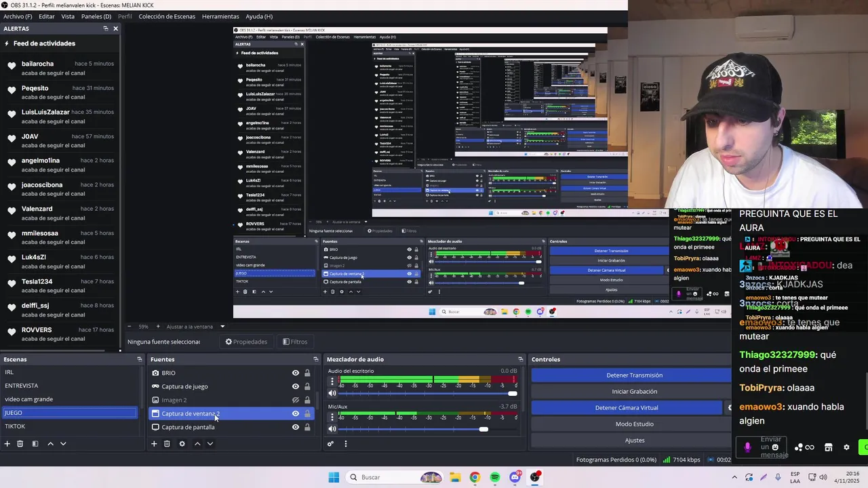This screenshot has width=868, height=488.
Task: Open Spotify from the taskbar
Action: click(495, 477)
